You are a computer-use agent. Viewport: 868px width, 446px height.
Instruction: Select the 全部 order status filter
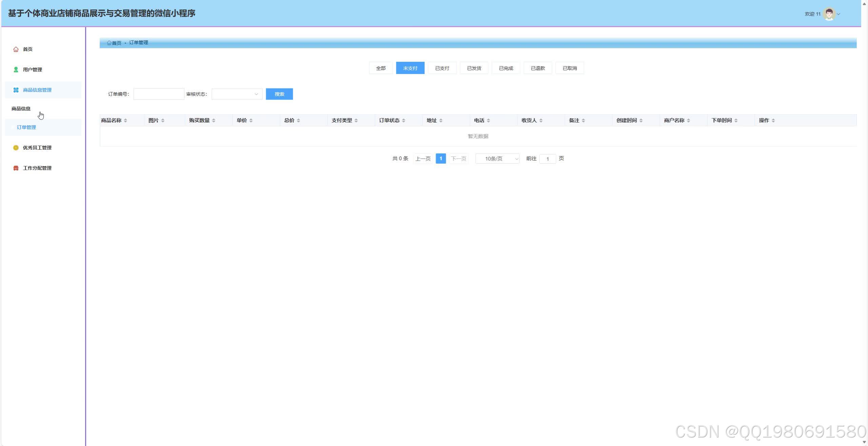[x=380, y=68]
